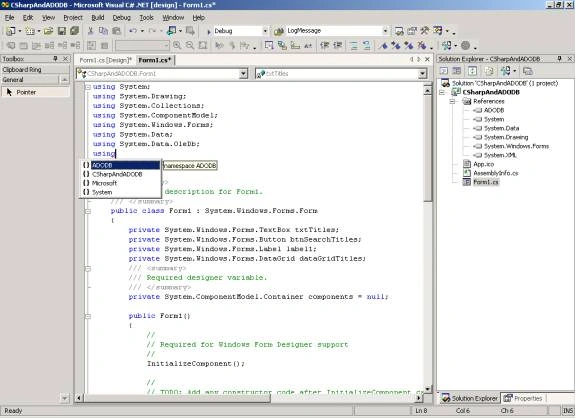Expand the CSharpAndADODB.Form1 class dropdown
Screen dimensions: 575x418
243,74
